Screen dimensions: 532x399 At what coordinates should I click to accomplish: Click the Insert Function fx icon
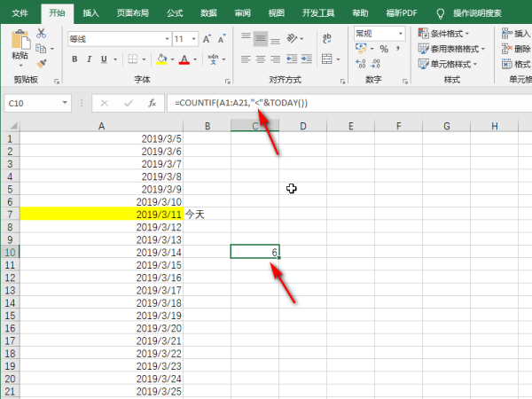(x=152, y=103)
